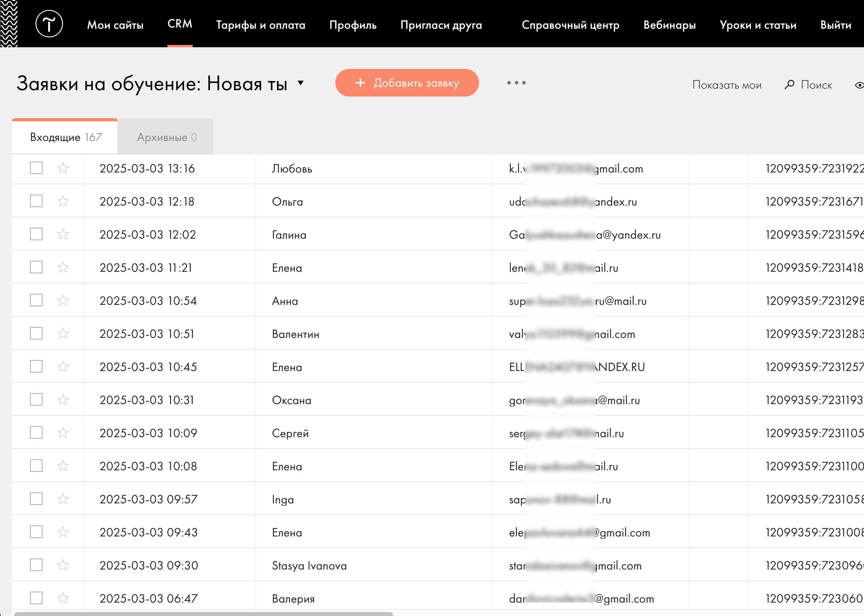This screenshot has width=864, height=616.
Task: Star the 10:45 Елена request
Action: (x=63, y=367)
